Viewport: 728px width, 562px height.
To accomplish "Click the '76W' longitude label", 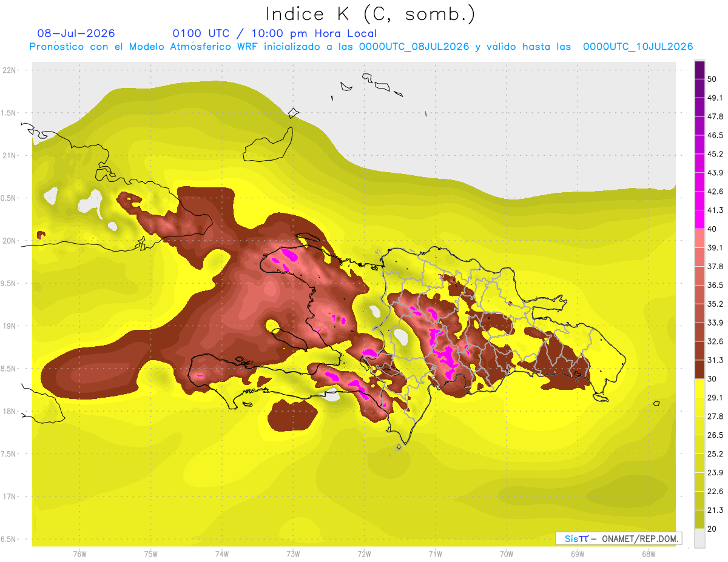I will 79,554.
